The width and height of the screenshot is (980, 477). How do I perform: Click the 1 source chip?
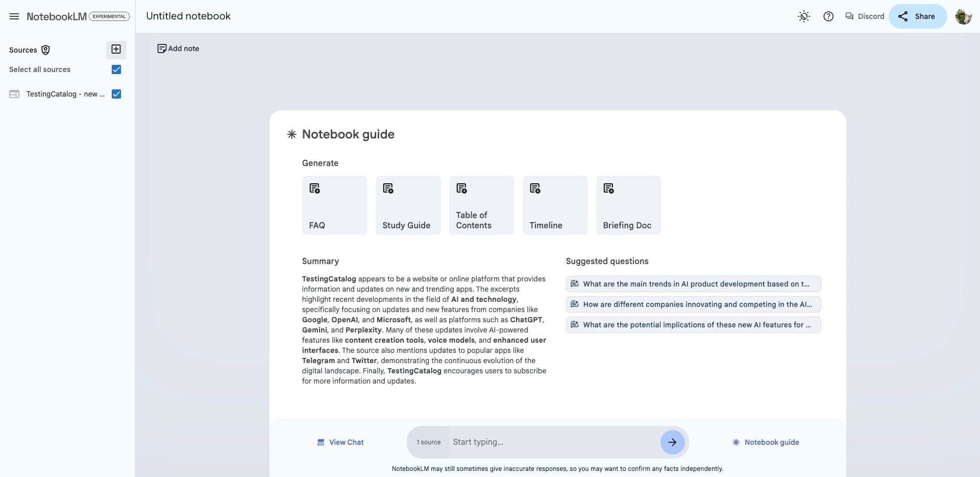coord(428,442)
